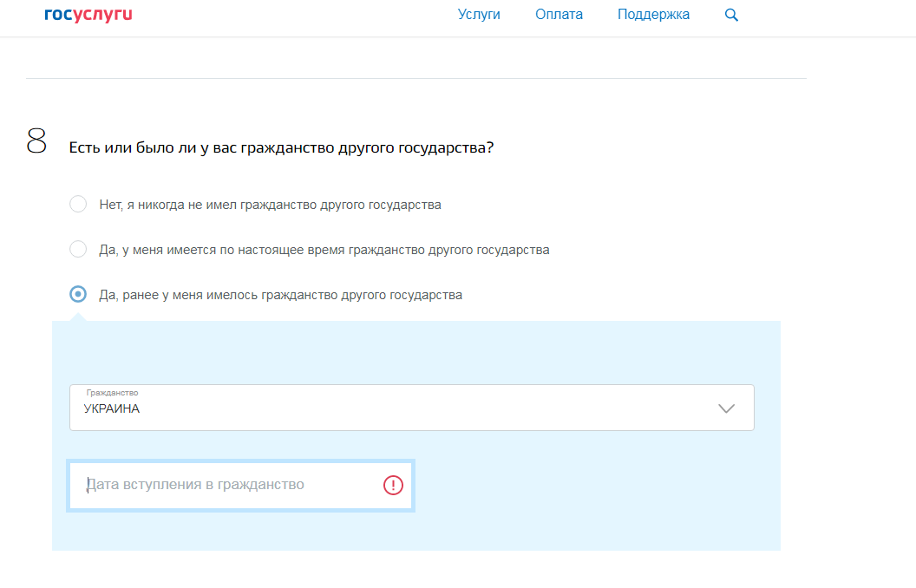The image size is (916, 588).
Task: Click the УКРАИНА value in the dropdown
Action: point(112,409)
